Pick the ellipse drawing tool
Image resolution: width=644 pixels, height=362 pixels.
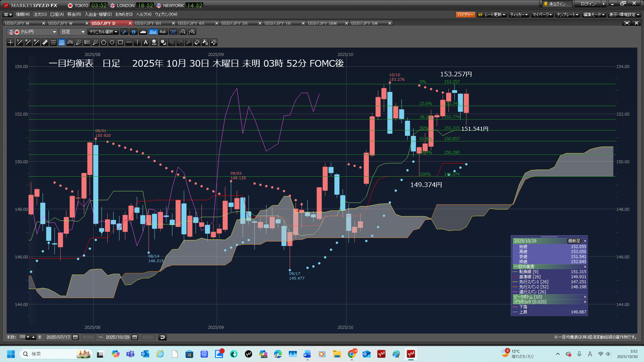(x=112, y=42)
